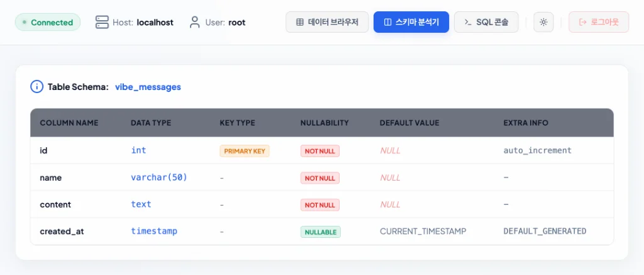Click the Table Schema: label

pos(78,87)
